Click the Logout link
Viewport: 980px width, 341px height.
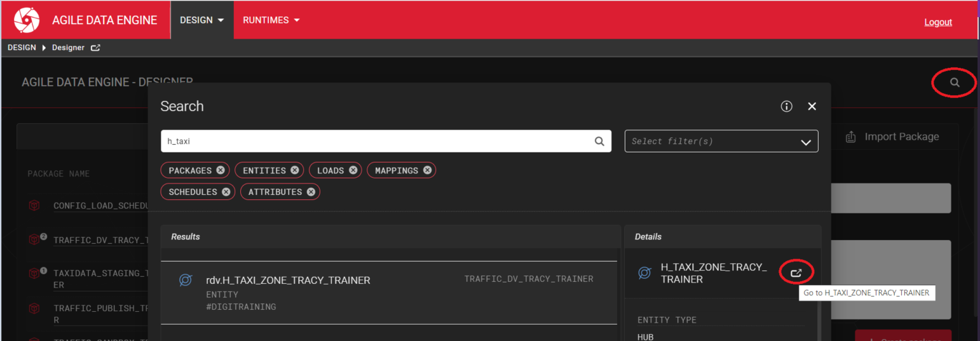click(x=937, y=22)
